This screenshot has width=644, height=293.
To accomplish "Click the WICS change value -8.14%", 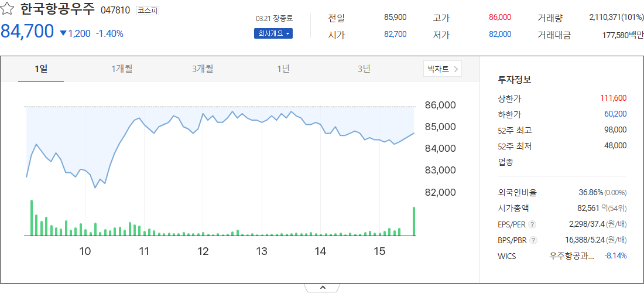I will click(x=615, y=256).
